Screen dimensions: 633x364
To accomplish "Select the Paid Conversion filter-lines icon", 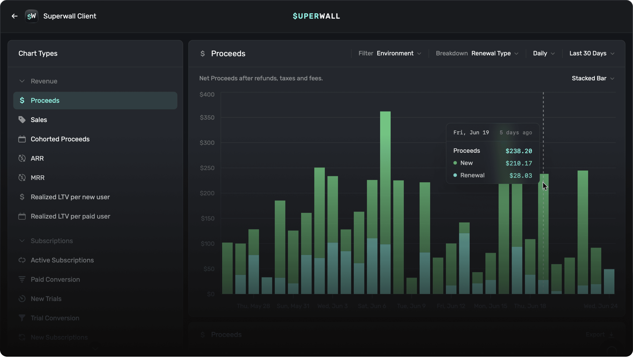I will click(x=22, y=279).
